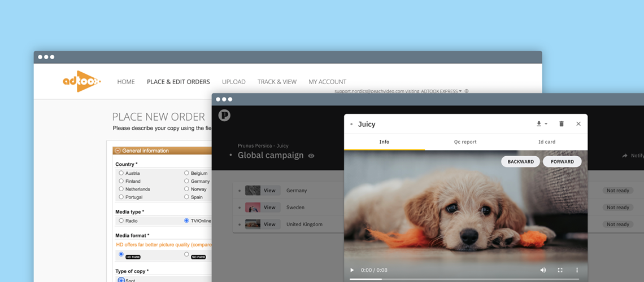Collapse the General information section
Viewport: 644px width, 282px height.
tap(118, 151)
